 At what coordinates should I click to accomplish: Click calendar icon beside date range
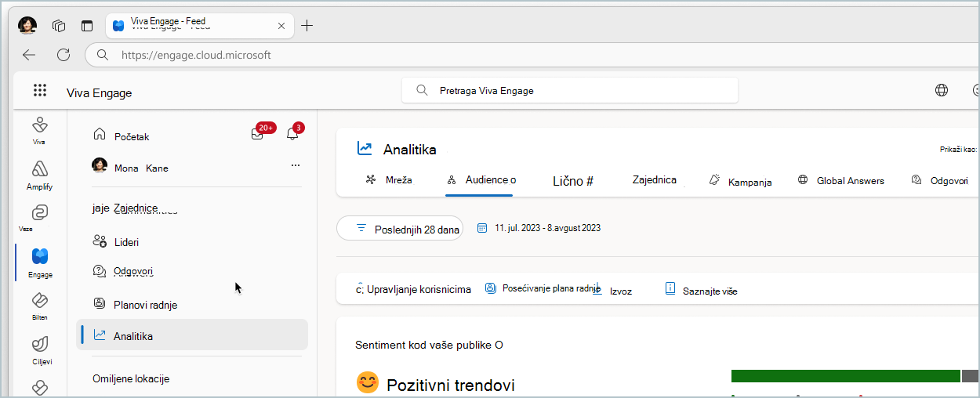482,228
